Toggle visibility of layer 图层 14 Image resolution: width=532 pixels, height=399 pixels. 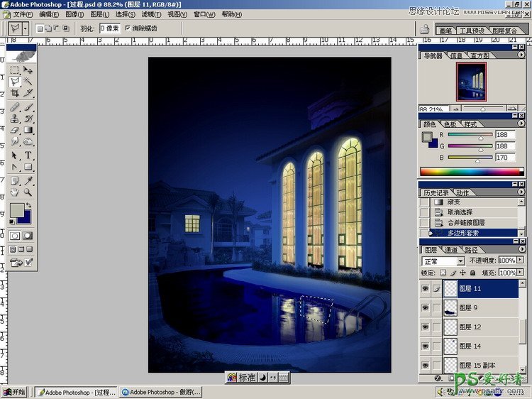(x=426, y=346)
